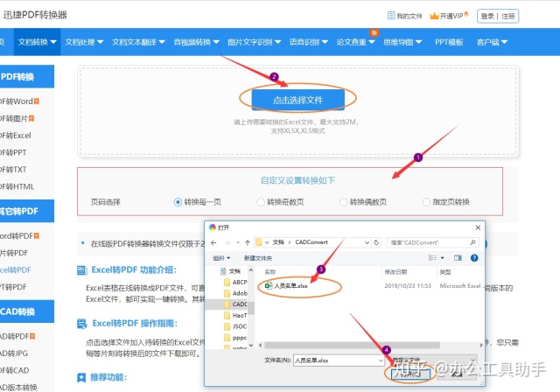Click 新建文件夹 in the dialog
The height and width of the screenshot is (392, 560).
tap(258, 258)
